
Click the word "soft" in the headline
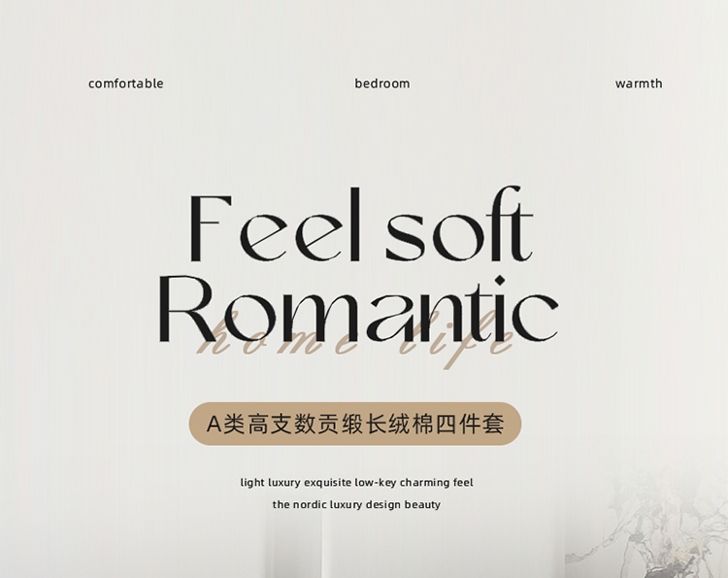tap(460, 224)
